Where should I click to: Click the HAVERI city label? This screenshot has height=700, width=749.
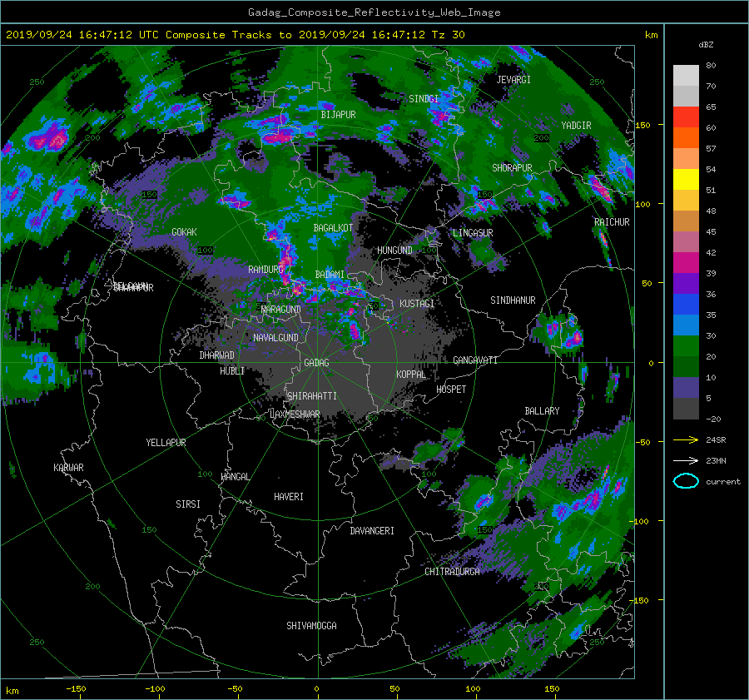tap(289, 497)
